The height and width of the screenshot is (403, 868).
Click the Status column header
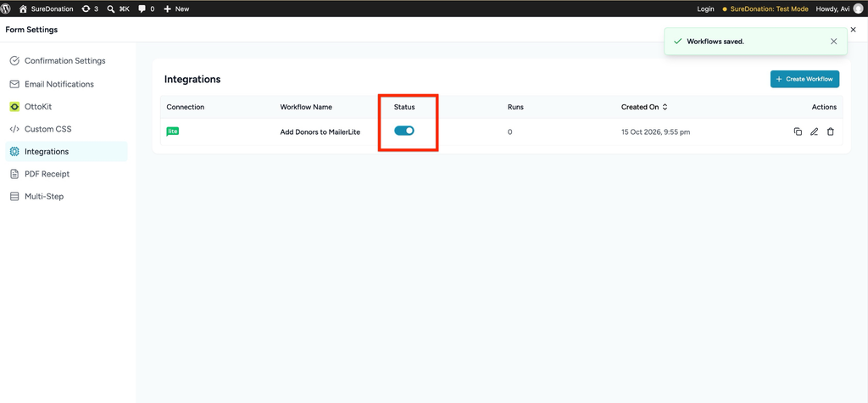(404, 107)
